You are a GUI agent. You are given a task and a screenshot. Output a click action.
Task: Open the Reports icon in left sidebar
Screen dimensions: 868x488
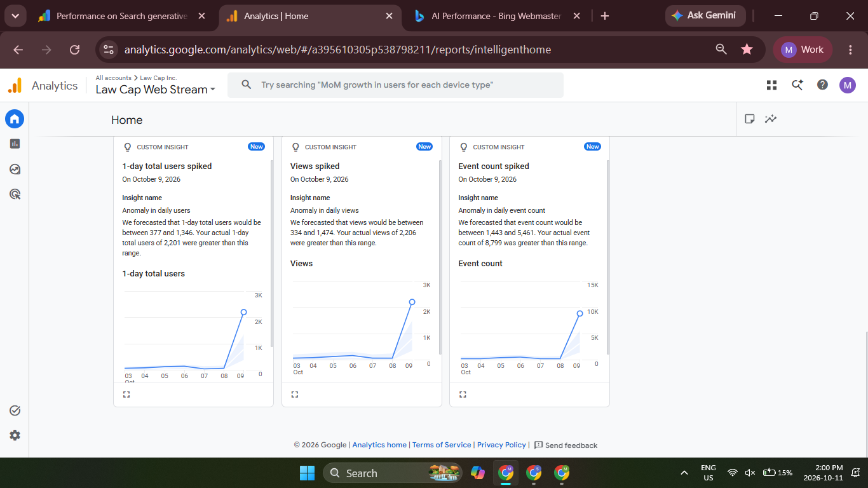[15, 144]
